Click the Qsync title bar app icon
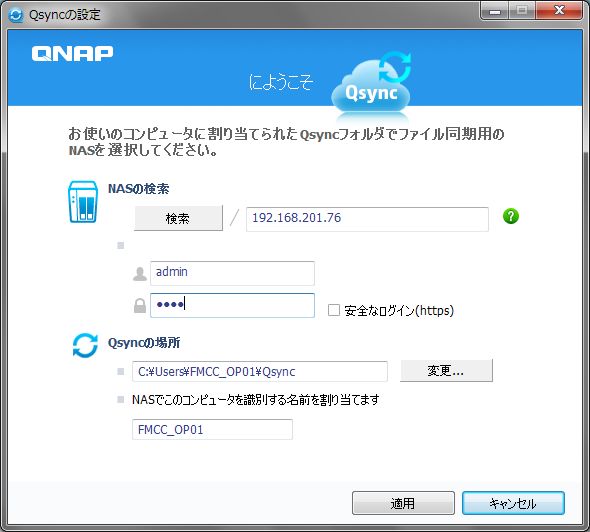Viewport: 590px width, 532px height. (x=16, y=15)
